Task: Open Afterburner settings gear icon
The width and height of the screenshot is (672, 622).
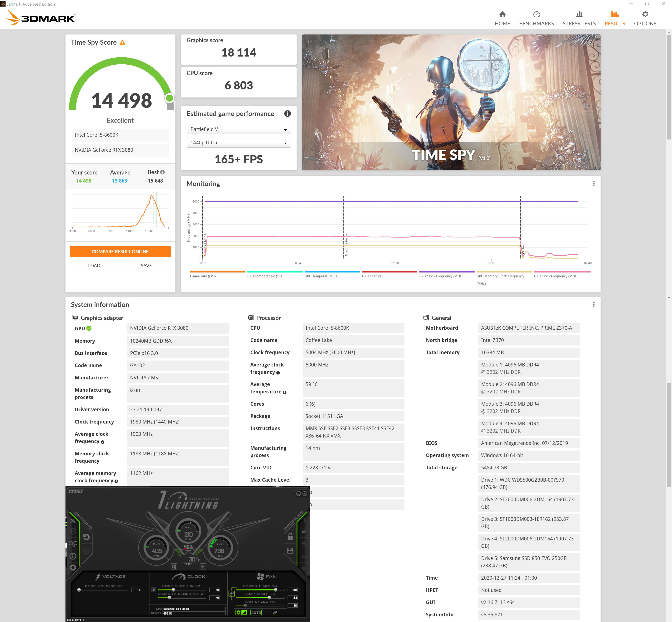Action: point(73,568)
